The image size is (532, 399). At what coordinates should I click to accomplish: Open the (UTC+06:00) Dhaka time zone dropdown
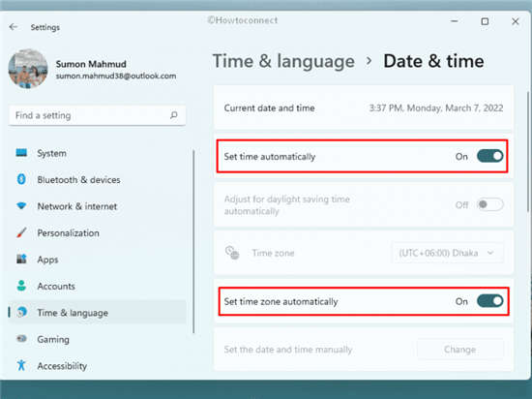(447, 253)
